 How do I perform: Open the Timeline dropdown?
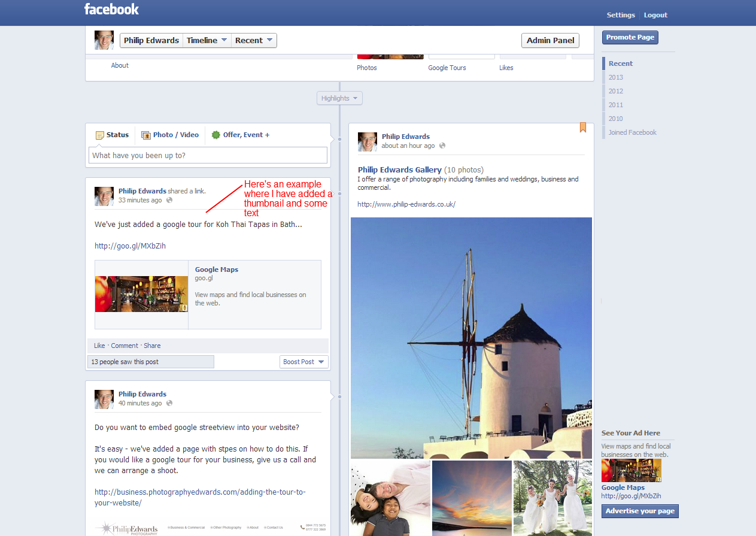tap(207, 40)
